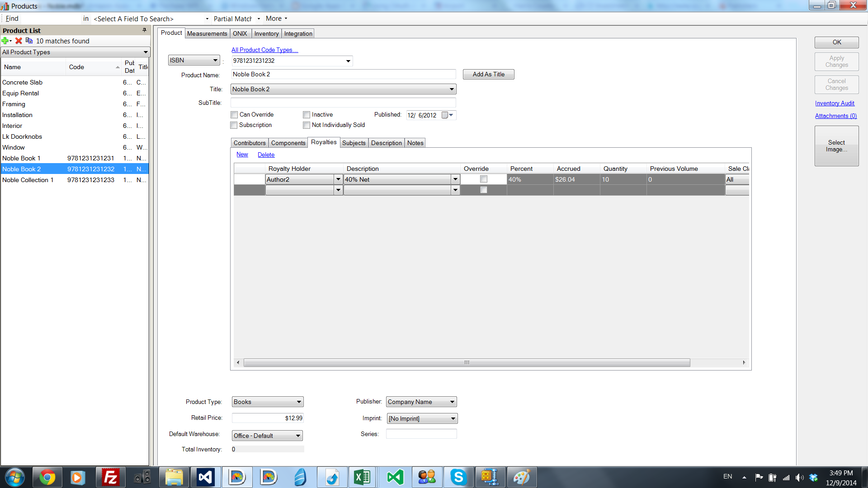Click the green plus add product icon

tap(5, 41)
